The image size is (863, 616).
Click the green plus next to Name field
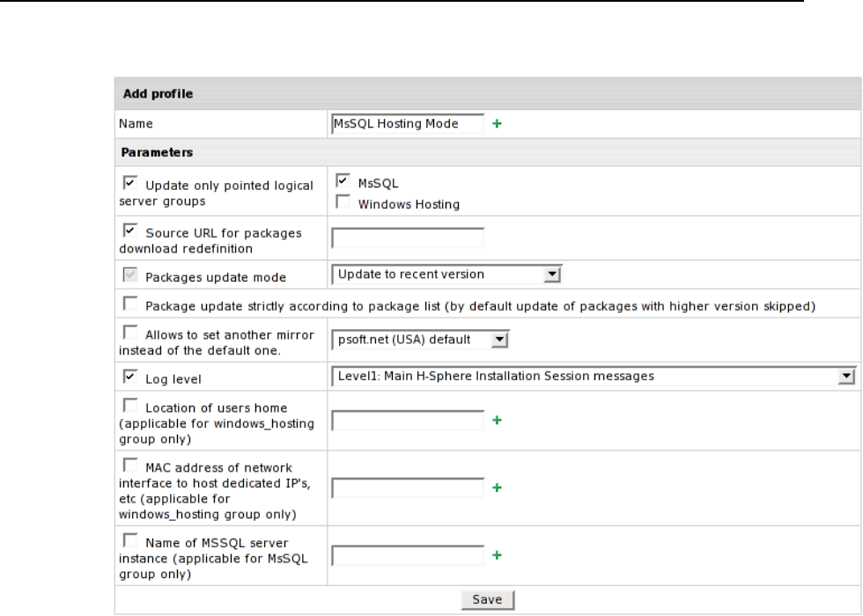pyautogui.click(x=497, y=124)
